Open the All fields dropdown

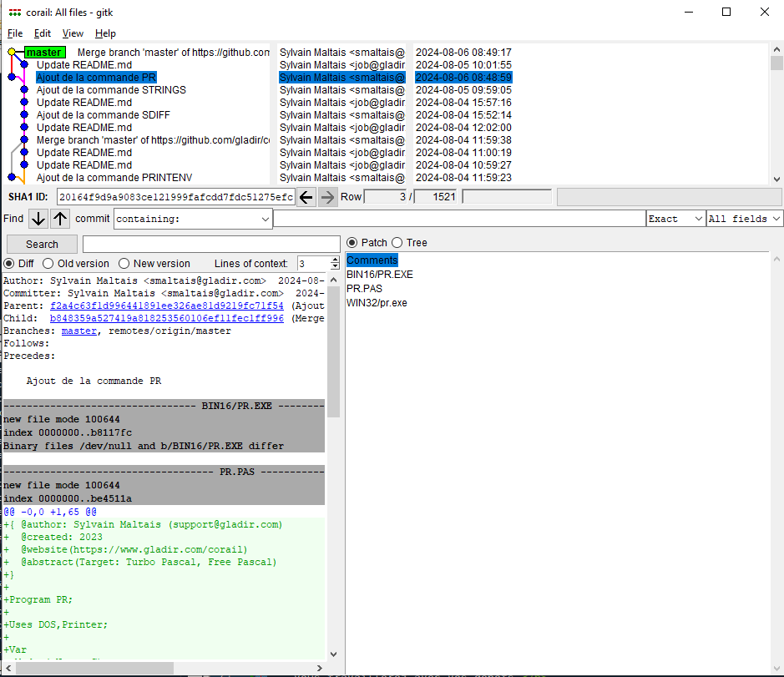tap(776, 219)
